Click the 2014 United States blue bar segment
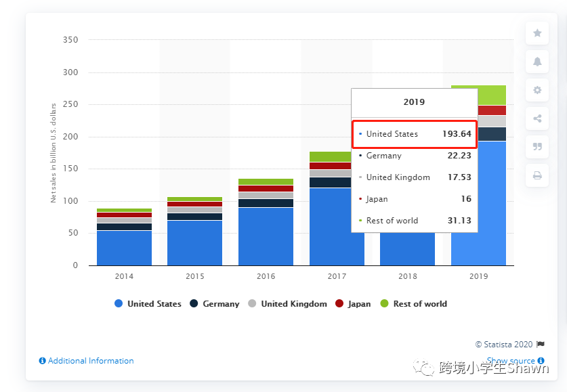 click(x=124, y=248)
